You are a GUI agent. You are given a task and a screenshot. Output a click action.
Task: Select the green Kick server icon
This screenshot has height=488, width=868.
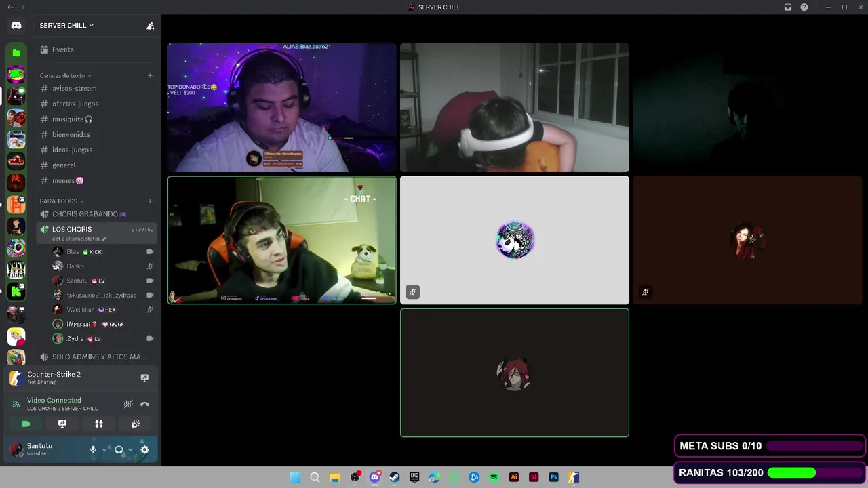pyautogui.click(x=16, y=292)
